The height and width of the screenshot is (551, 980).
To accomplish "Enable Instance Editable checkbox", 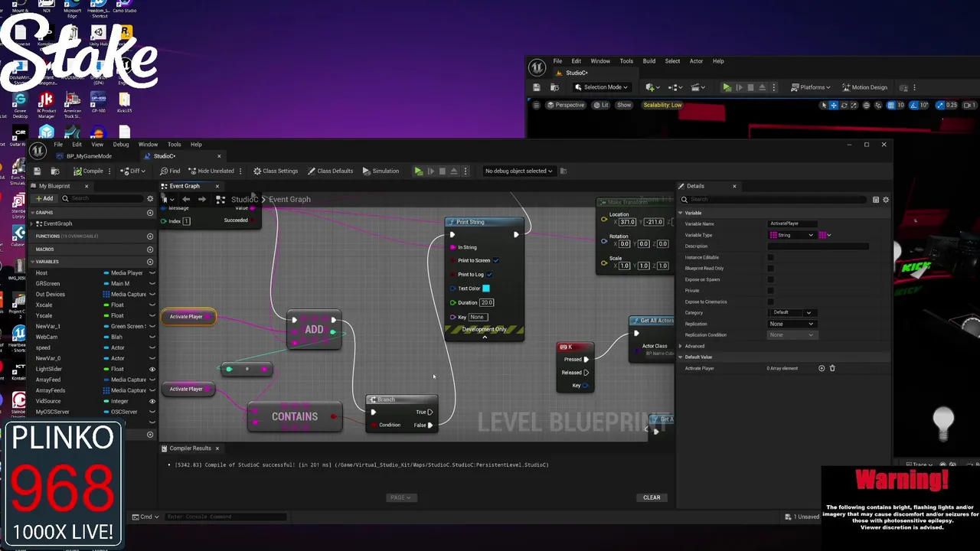I will pos(770,257).
